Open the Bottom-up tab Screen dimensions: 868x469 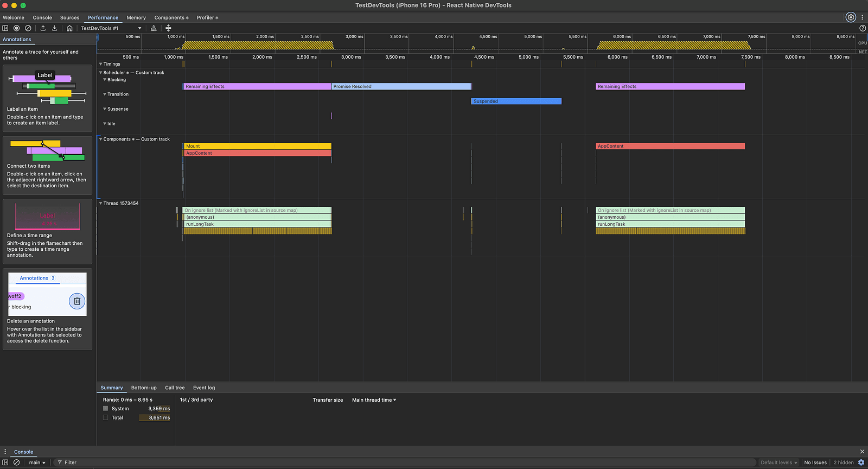pyautogui.click(x=144, y=388)
